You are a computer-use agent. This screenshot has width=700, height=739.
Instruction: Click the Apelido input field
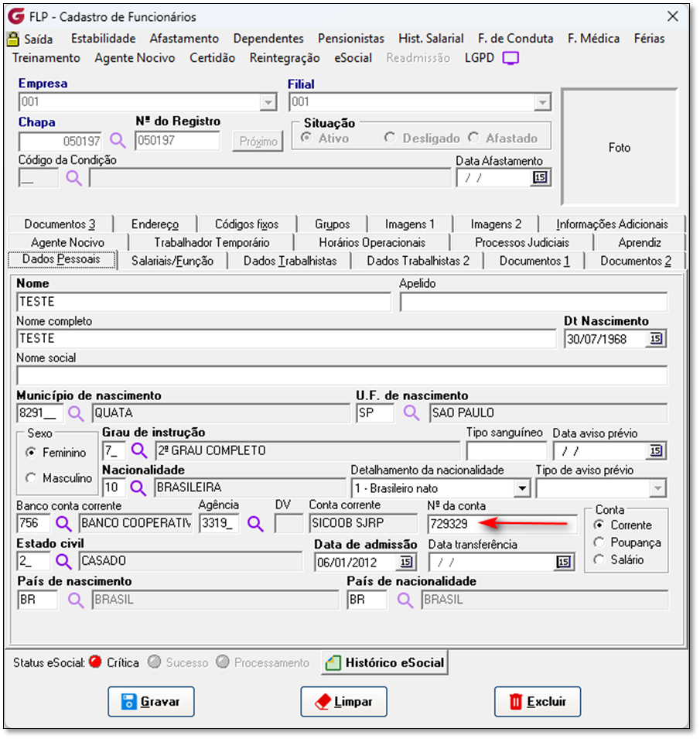(x=533, y=302)
